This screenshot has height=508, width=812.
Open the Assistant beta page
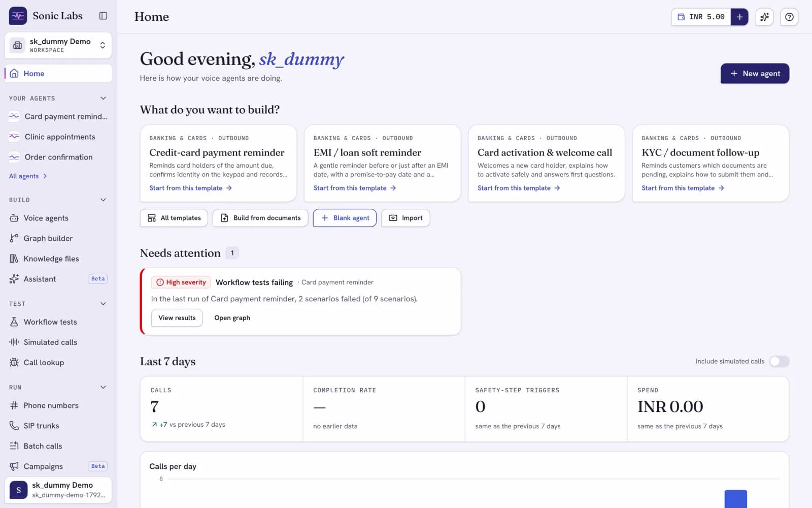[x=58, y=279]
